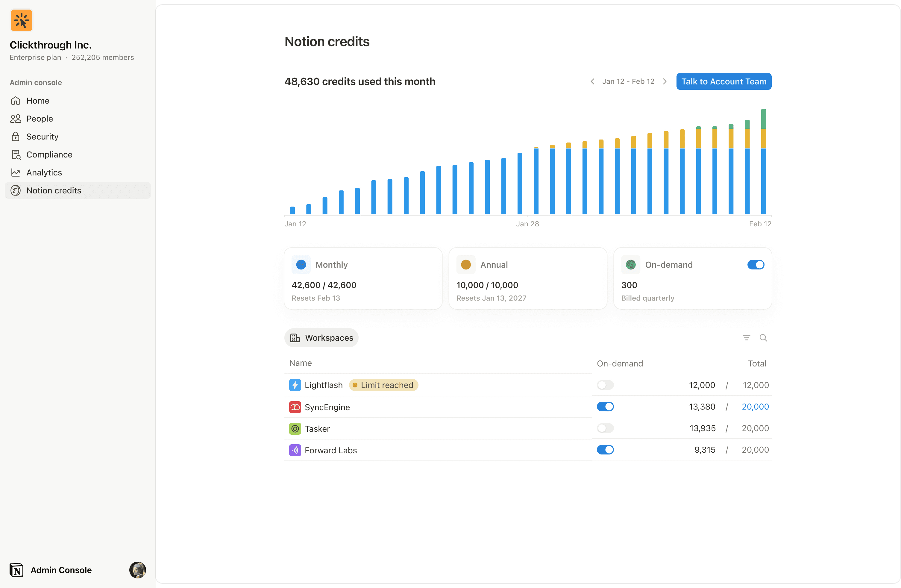Click the Lightflash workspace icon
Image resolution: width=901 pixels, height=588 pixels.
(295, 385)
